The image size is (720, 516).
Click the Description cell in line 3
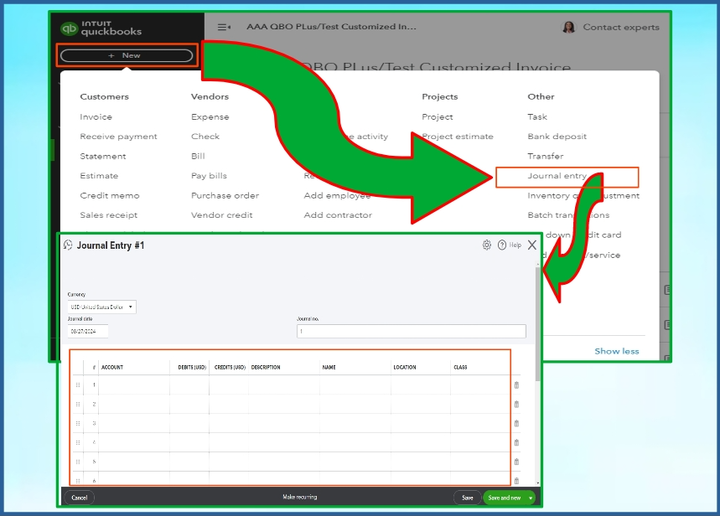[x=284, y=423]
